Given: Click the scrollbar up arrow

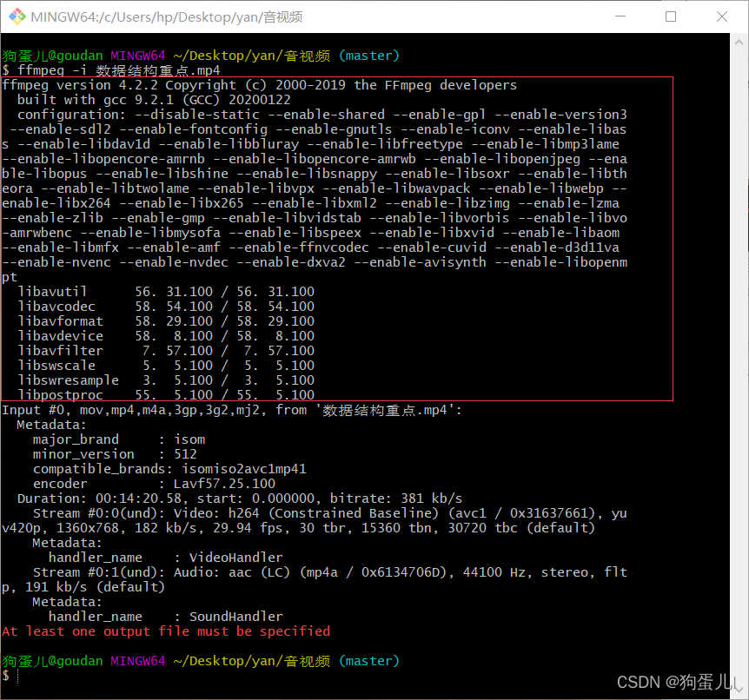Looking at the screenshot, I should point(739,43).
